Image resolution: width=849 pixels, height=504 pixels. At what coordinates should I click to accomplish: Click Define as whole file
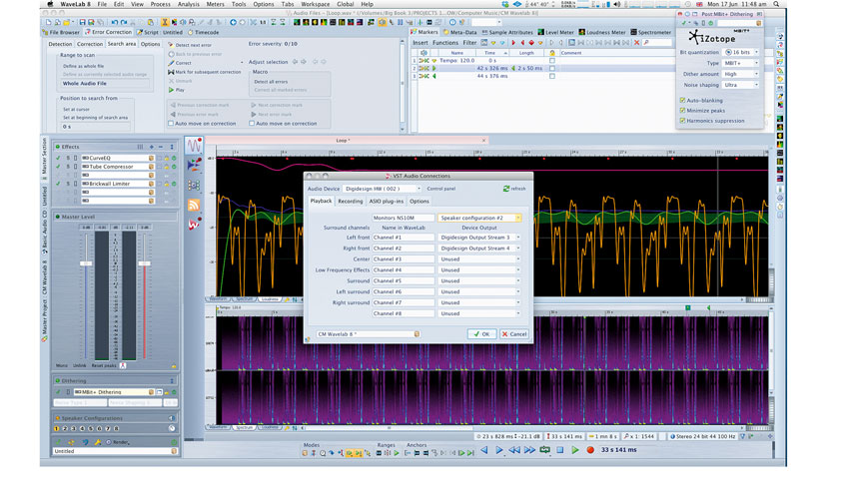click(83, 66)
